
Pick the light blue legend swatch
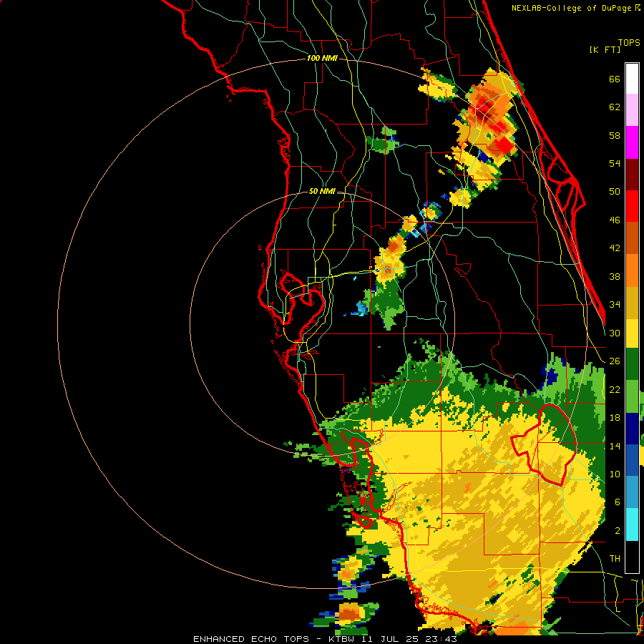pos(632,493)
